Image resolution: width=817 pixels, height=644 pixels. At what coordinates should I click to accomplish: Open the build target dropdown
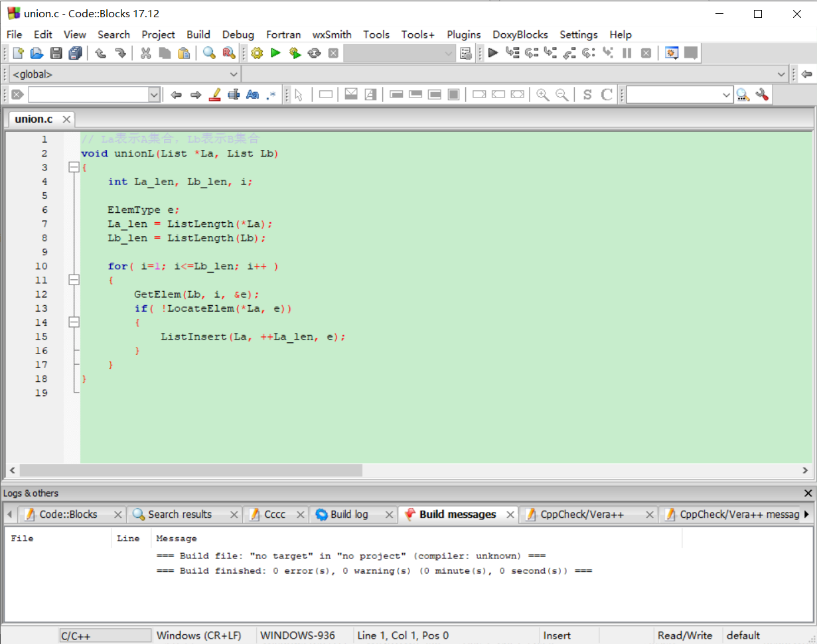point(449,53)
